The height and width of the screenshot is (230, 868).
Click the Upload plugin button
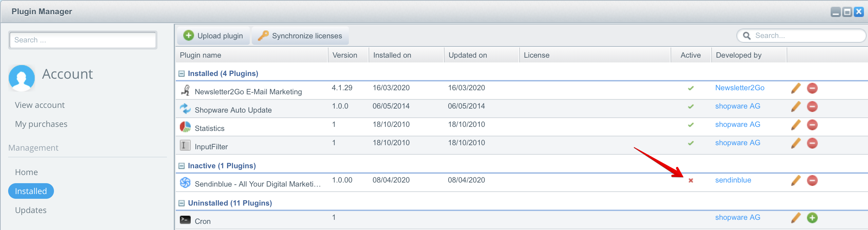click(x=213, y=36)
